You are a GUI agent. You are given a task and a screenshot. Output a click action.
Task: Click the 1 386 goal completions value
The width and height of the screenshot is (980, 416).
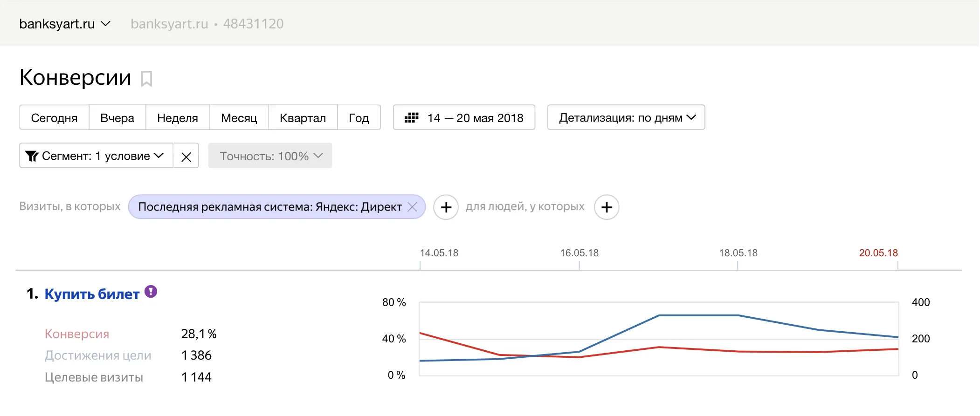pyautogui.click(x=196, y=355)
